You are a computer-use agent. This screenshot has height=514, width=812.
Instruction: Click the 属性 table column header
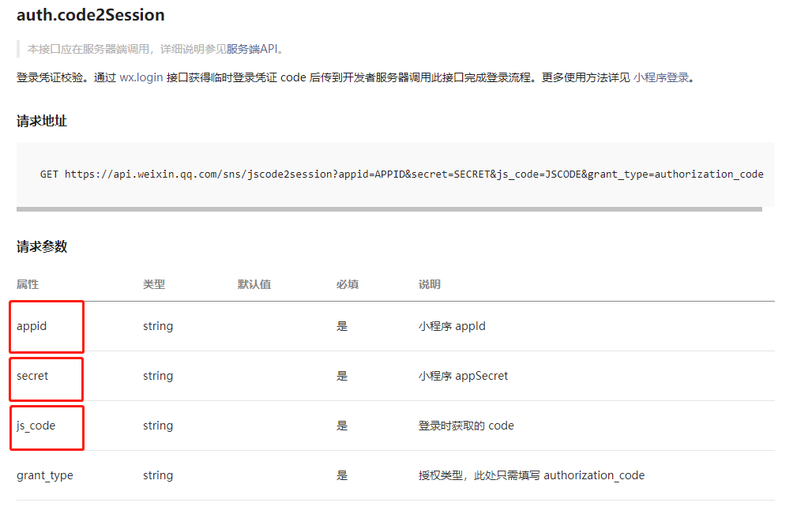click(28, 283)
